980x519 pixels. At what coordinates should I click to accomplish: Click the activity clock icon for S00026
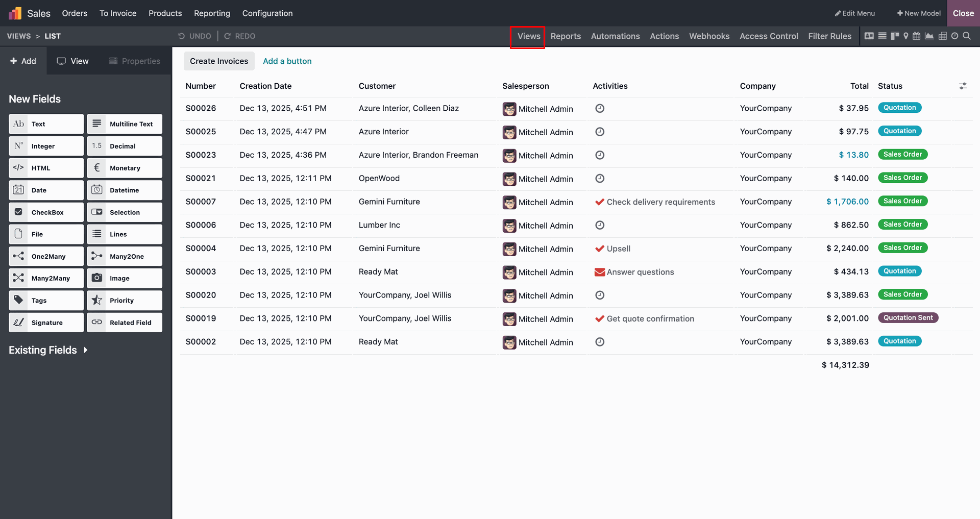click(600, 108)
